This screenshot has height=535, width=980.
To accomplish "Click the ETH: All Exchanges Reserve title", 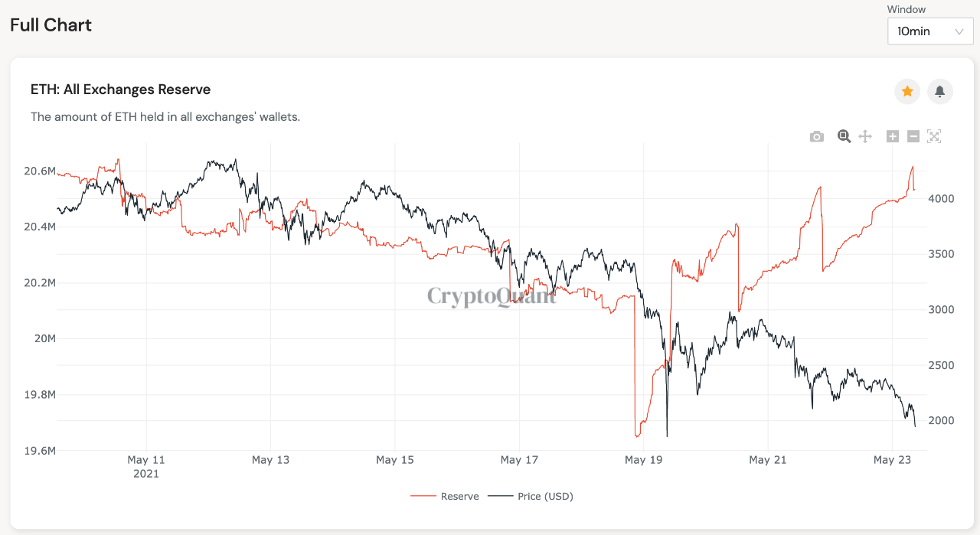I will (x=120, y=90).
